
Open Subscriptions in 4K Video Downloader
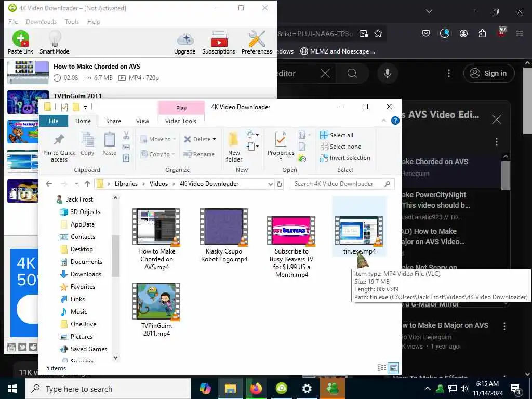click(x=219, y=43)
